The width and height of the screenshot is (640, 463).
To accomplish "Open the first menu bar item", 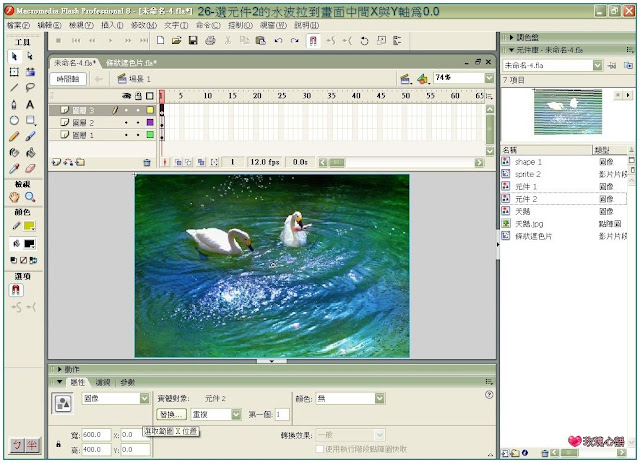I will click(x=18, y=25).
